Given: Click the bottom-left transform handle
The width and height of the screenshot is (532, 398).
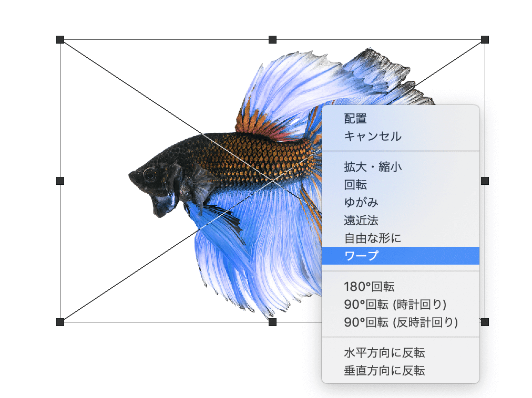Looking at the screenshot, I should click(x=60, y=322).
